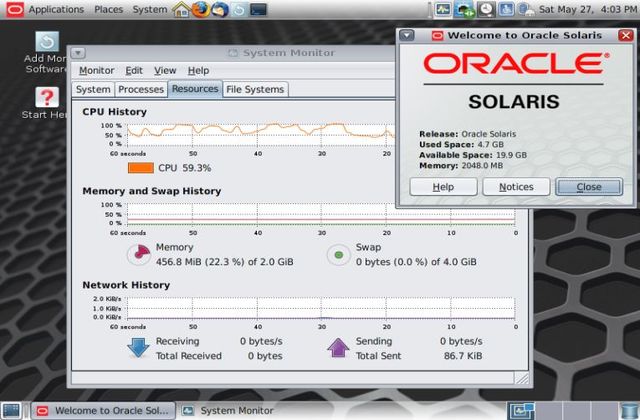Click the blue user status icon in tray
640x420 pixels.
(506, 9)
